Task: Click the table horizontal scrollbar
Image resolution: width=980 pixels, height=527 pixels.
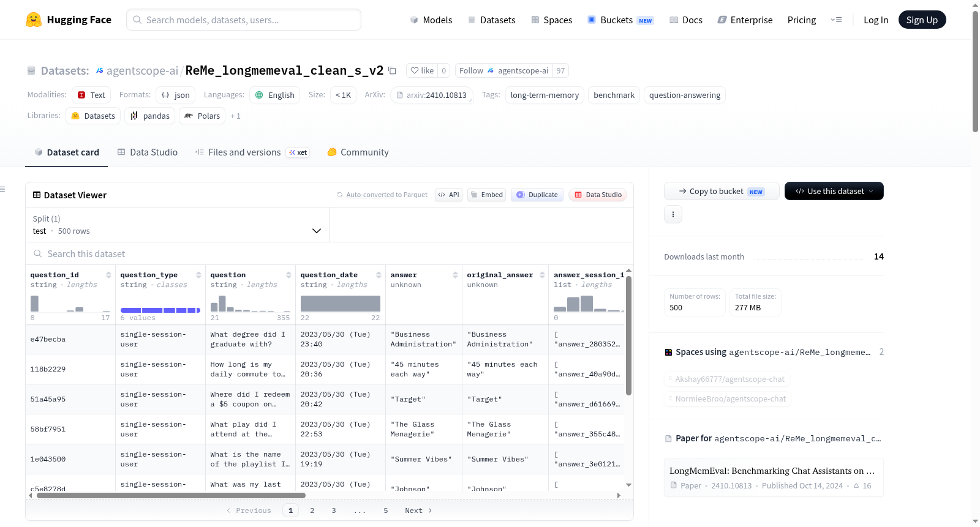Action: click(x=171, y=495)
